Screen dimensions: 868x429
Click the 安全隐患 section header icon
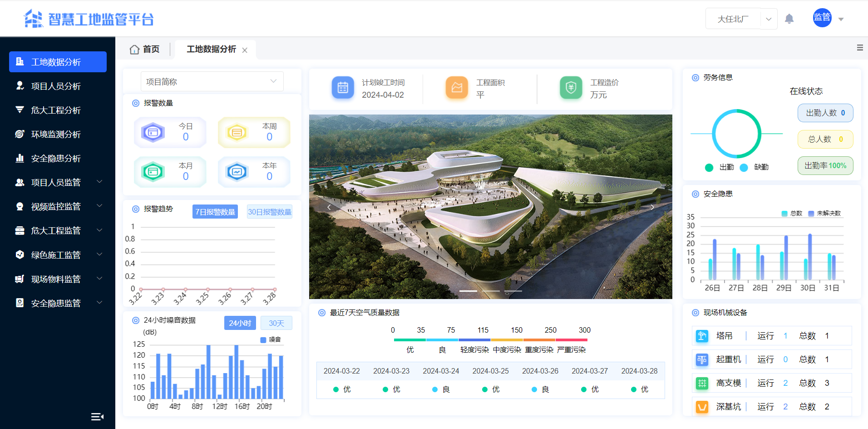point(695,194)
